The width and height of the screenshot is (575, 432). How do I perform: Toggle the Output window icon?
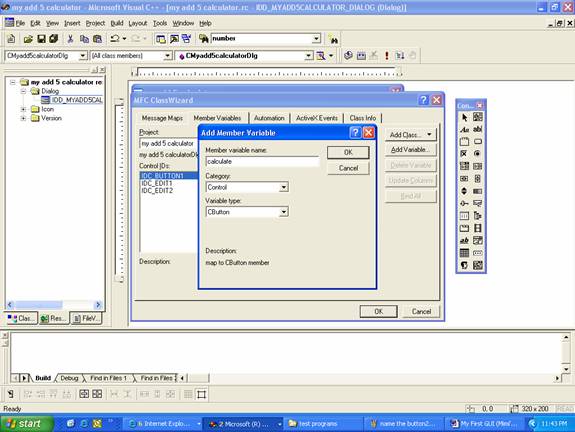174,39
